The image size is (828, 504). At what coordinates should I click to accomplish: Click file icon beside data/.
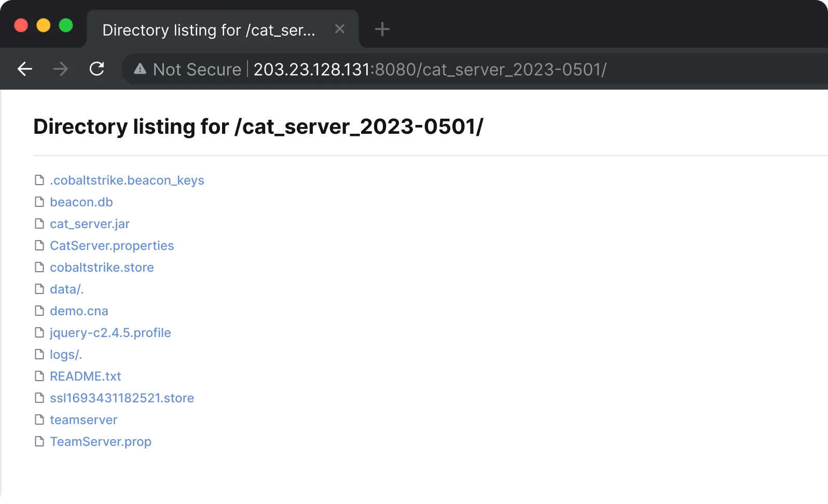(39, 289)
